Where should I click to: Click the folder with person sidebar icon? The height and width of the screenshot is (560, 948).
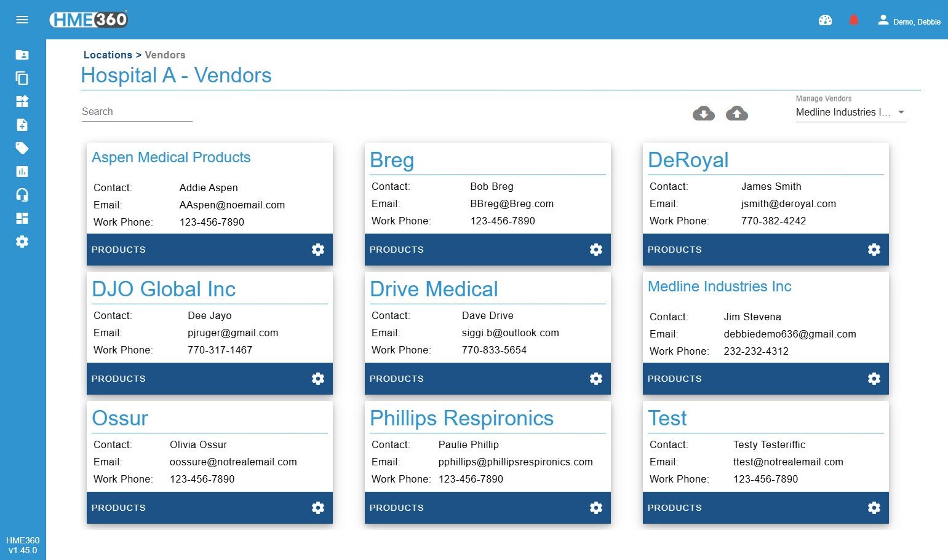[x=22, y=55]
